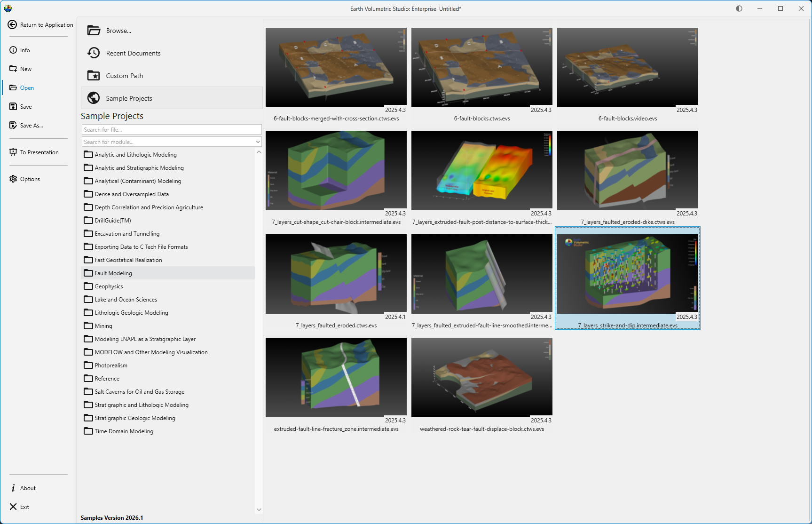Open the Browse folder icon
This screenshot has width=812, height=524.
click(94, 31)
